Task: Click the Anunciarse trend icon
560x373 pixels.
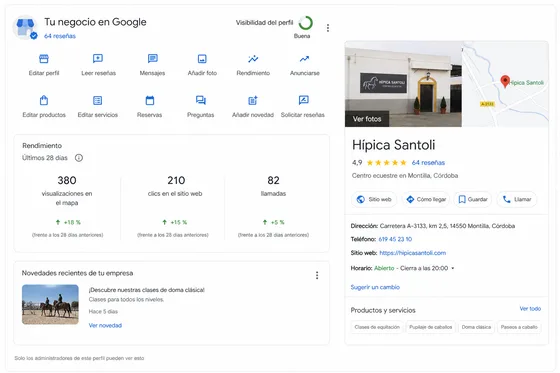Action: click(x=304, y=59)
